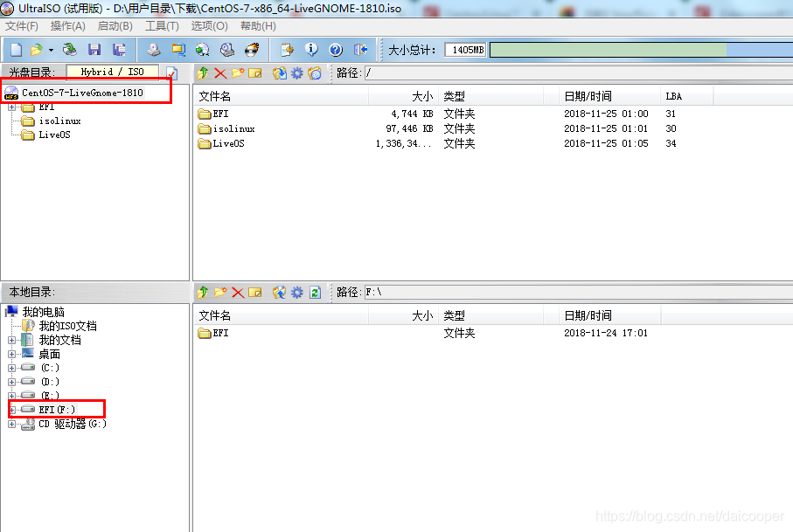
Task: Go up one level in local panel
Action: 203,292
